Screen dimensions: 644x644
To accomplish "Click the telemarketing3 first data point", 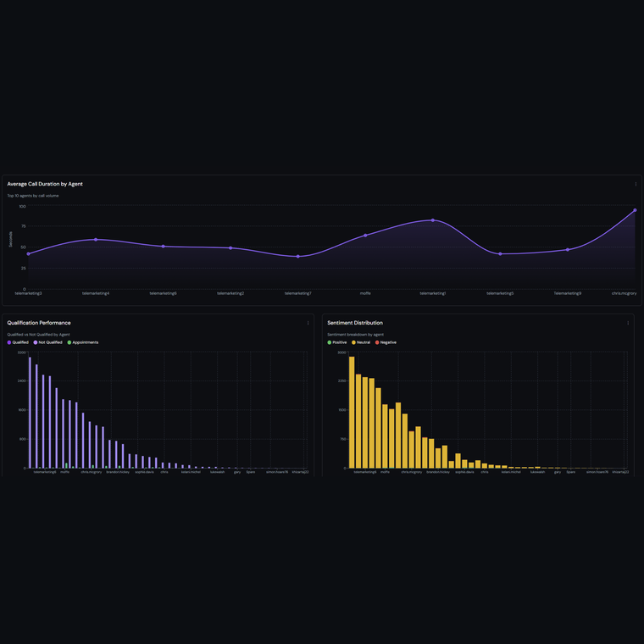I will [x=28, y=254].
